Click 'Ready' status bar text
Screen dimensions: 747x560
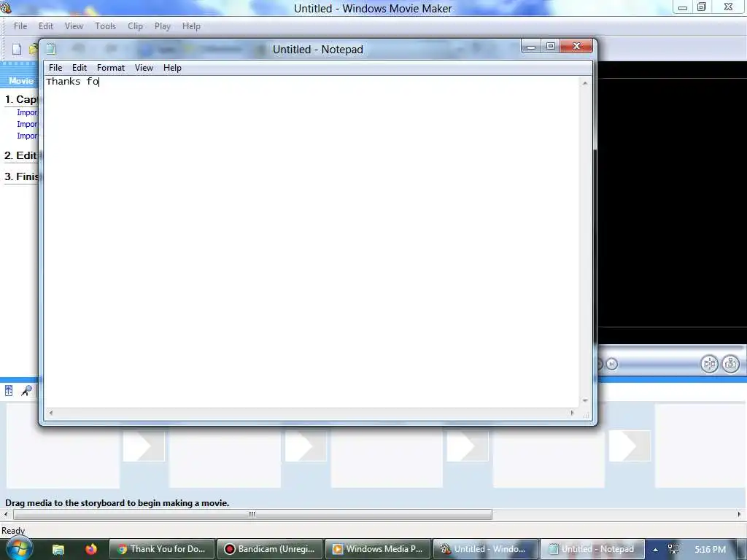tap(13, 531)
